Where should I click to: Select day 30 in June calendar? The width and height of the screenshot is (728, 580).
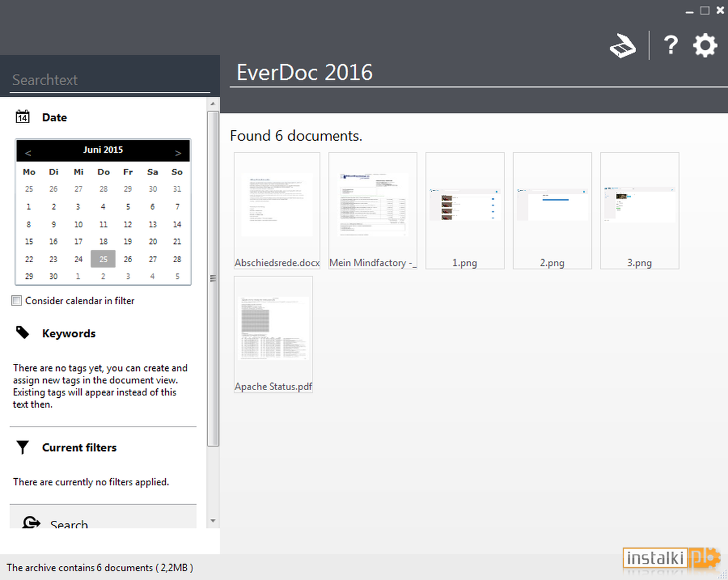[54, 276]
